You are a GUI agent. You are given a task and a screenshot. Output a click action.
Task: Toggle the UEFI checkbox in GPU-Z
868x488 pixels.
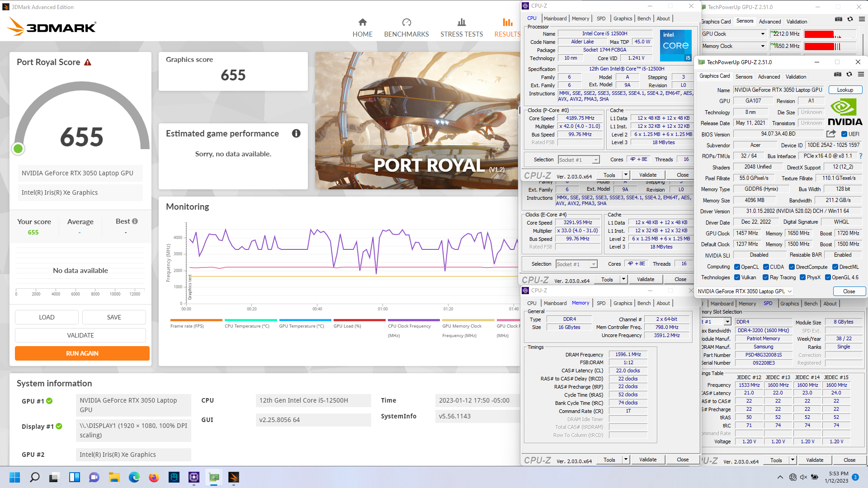pyautogui.click(x=844, y=134)
